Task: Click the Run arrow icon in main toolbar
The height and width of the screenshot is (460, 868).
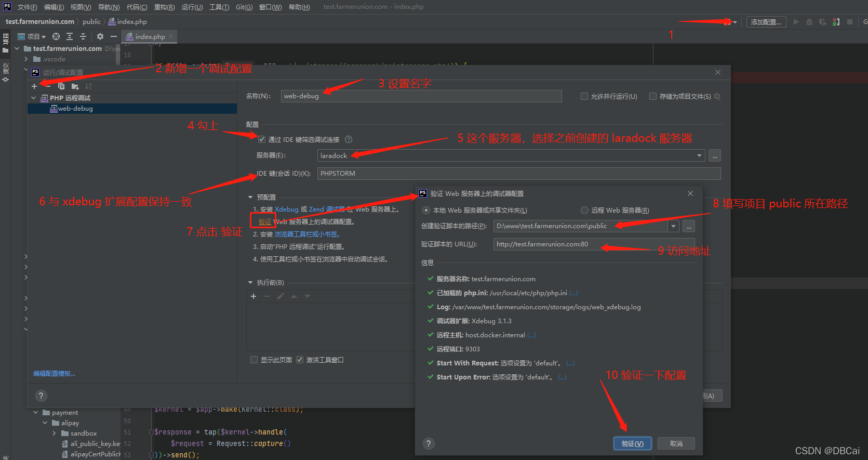Action: [796, 22]
